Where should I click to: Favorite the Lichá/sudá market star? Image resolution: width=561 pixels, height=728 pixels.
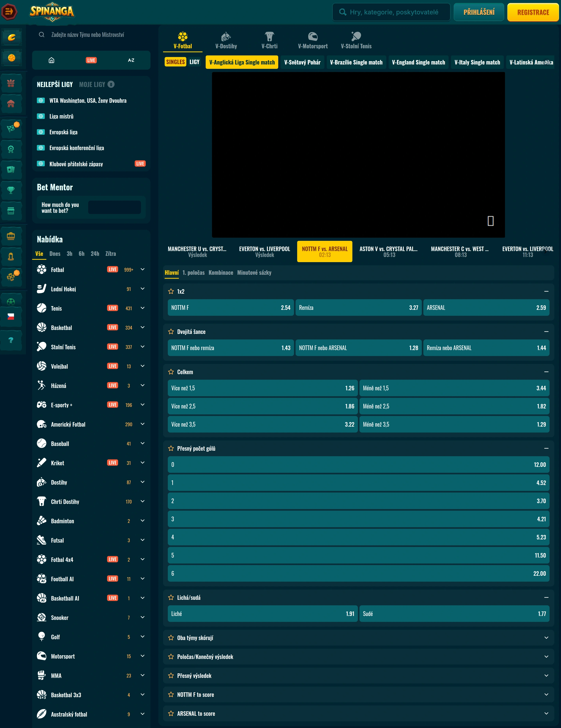point(171,597)
